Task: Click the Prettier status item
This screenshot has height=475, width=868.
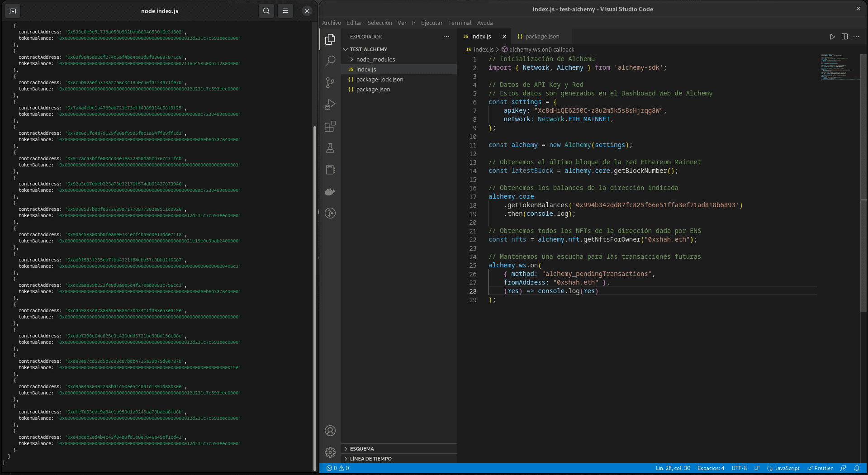Action: [x=820, y=468]
